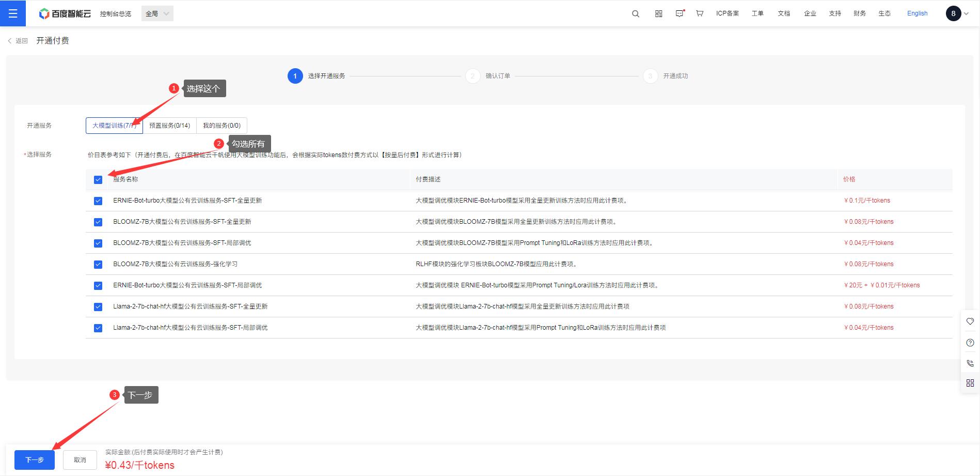
Task: Open 工单 menu item
Action: click(x=757, y=13)
